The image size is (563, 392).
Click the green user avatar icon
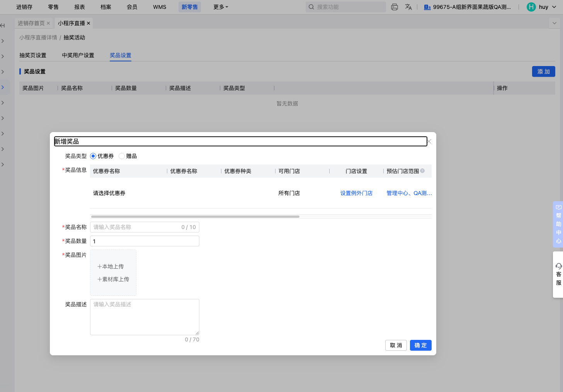pyautogui.click(x=531, y=7)
